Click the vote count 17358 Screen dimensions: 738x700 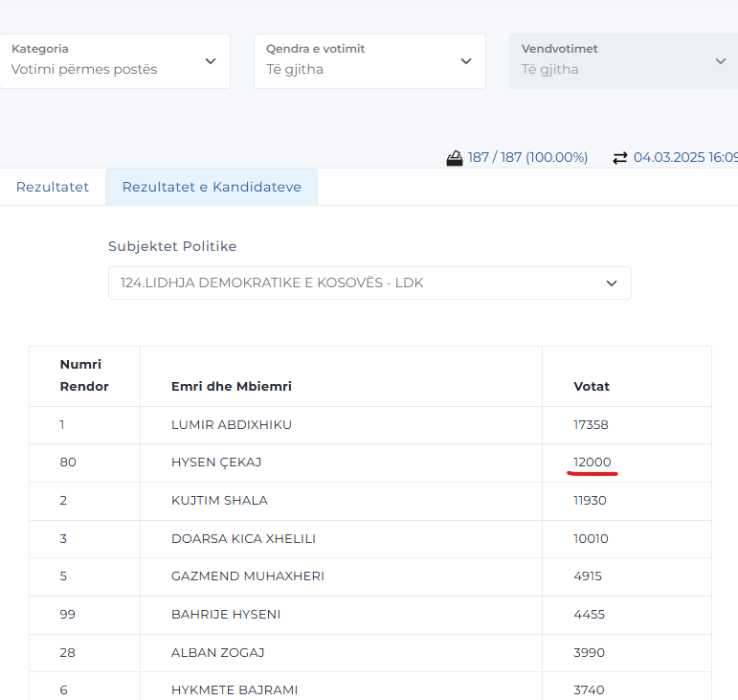[591, 424]
